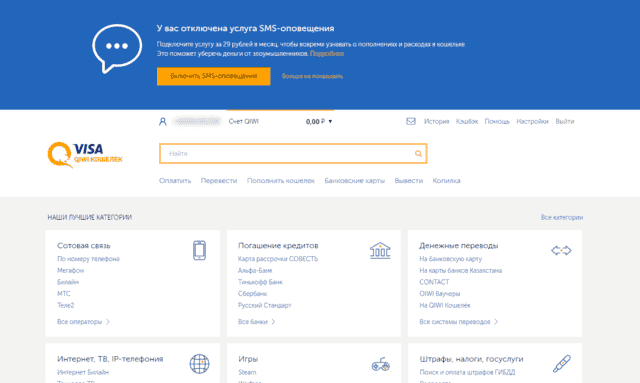Select CONTACT transfer option

(434, 282)
